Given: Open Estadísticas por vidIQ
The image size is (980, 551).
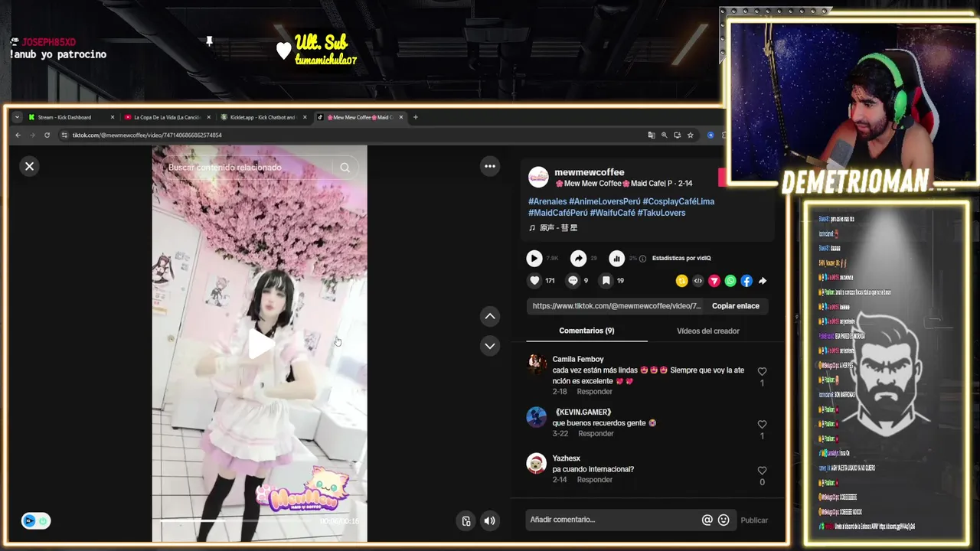Looking at the screenshot, I should point(681,259).
